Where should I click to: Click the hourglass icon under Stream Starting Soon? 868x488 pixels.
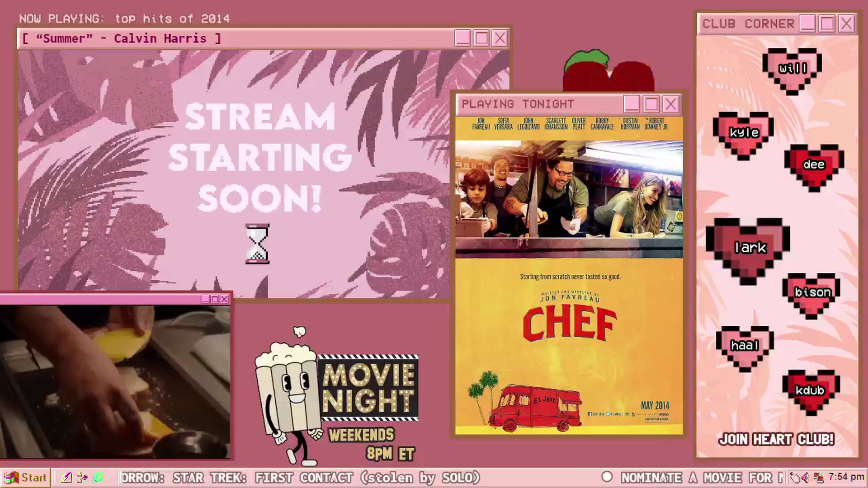coord(257,244)
